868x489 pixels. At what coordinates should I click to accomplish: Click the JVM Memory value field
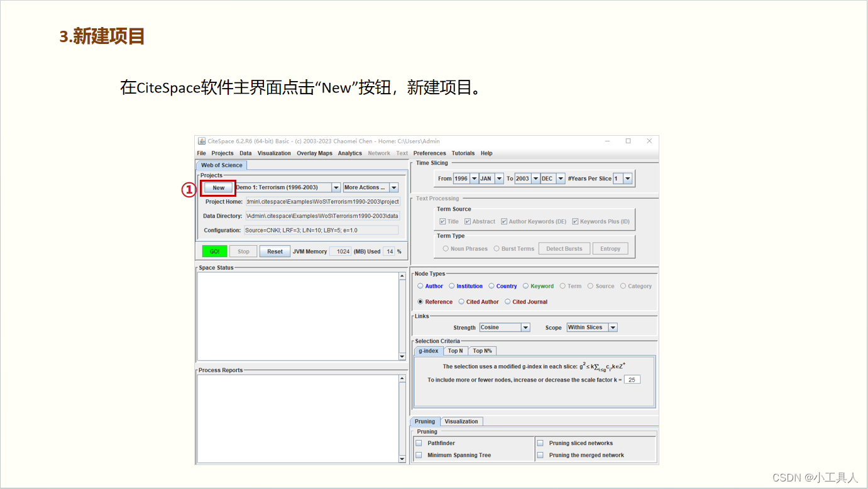pyautogui.click(x=341, y=251)
